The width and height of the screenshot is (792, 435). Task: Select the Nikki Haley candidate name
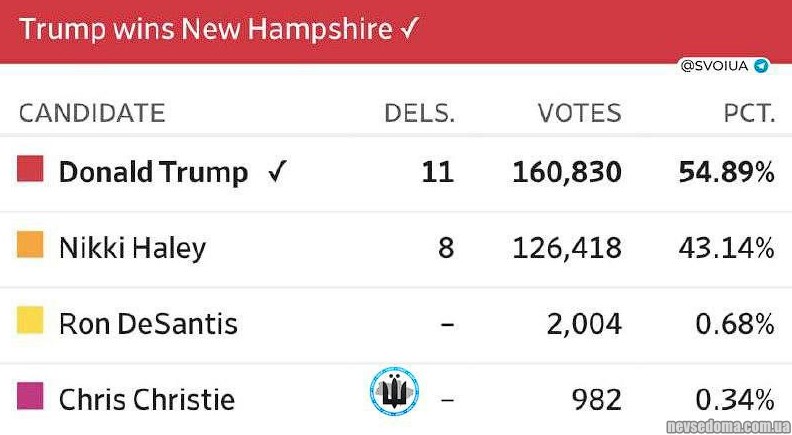[x=132, y=247]
